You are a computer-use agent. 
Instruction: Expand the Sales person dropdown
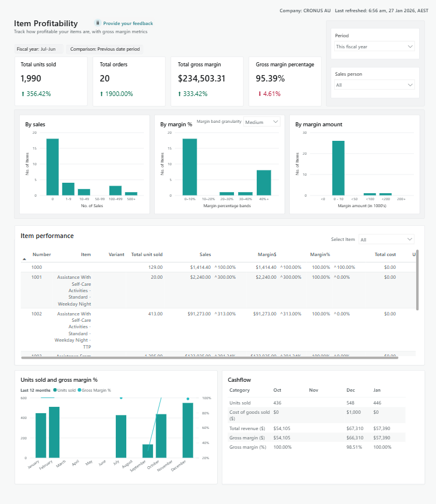coord(374,85)
